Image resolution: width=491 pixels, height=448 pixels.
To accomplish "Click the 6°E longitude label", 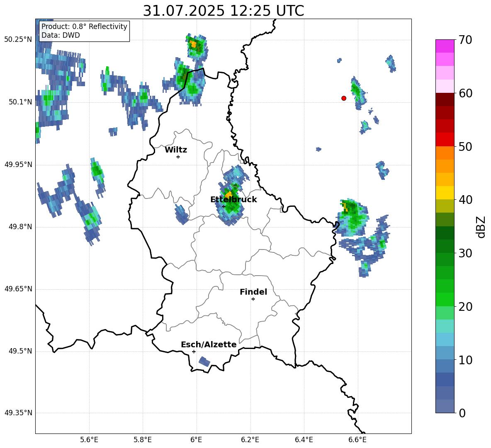I will 196,440.
